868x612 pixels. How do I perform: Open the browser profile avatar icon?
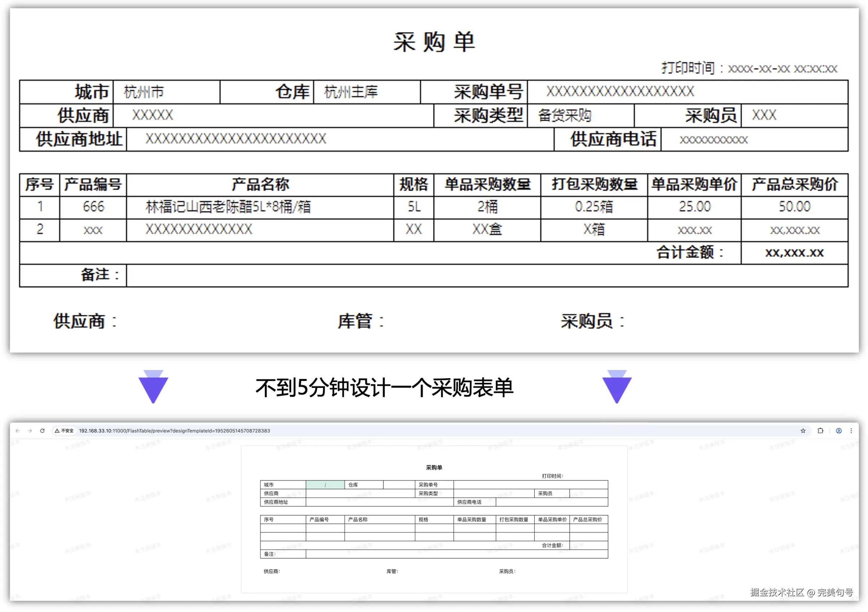(838, 430)
